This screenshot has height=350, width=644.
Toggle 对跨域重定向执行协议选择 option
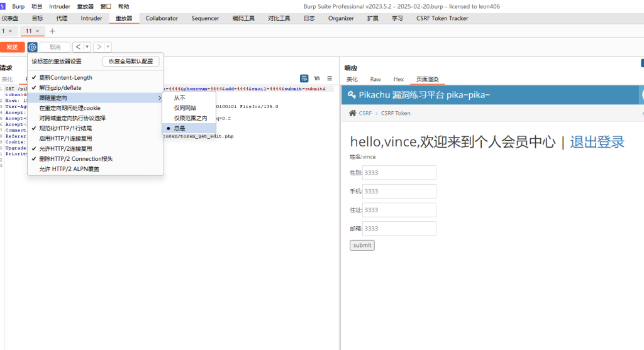96,118
